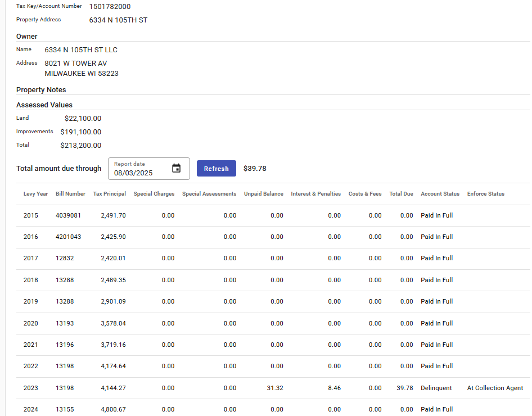Click the property address 6334 N 105TH ST
The height and width of the screenshot is (416, 532).
118,20
